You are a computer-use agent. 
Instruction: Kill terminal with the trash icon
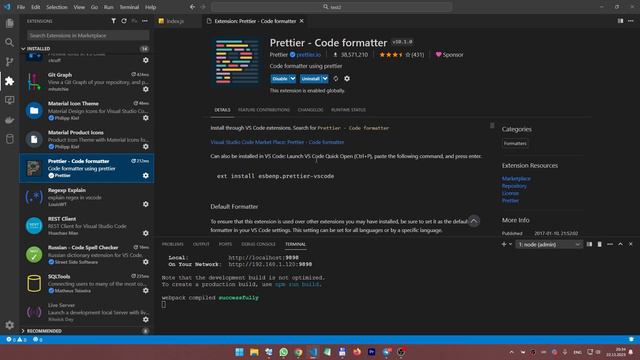tap(600, 244)
